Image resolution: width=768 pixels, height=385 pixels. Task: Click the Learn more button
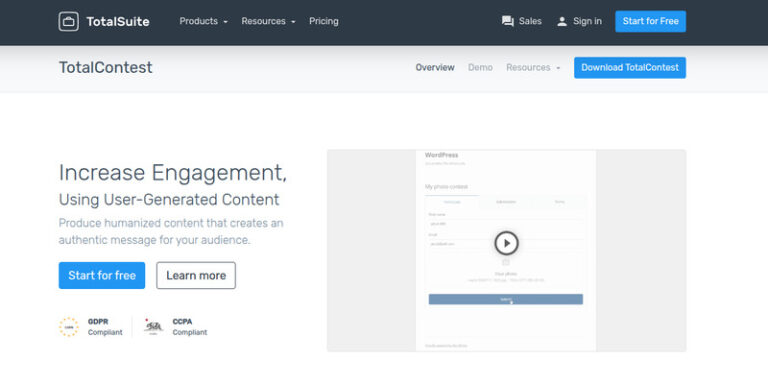[196, 275]
